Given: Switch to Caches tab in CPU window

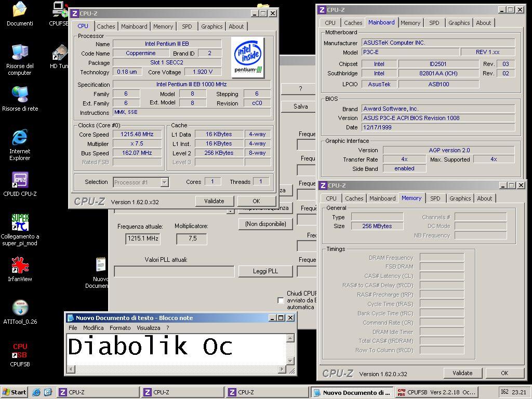Looking at the screenshot, I should pos(106,26).
